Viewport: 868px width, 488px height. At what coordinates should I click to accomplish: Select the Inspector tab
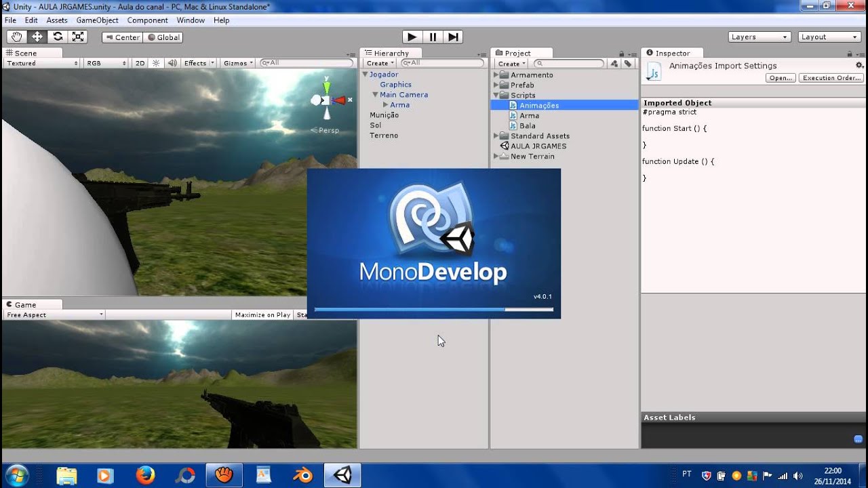click(672, 53)
